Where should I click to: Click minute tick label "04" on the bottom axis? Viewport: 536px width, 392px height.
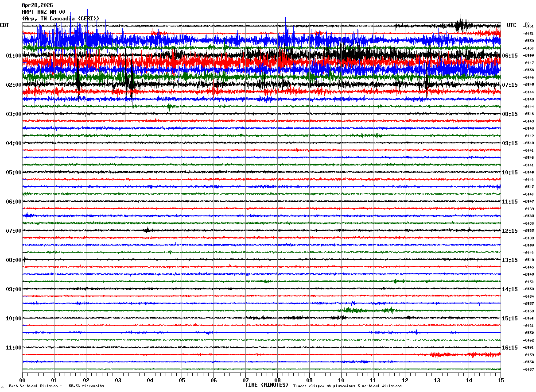(150, 380)
